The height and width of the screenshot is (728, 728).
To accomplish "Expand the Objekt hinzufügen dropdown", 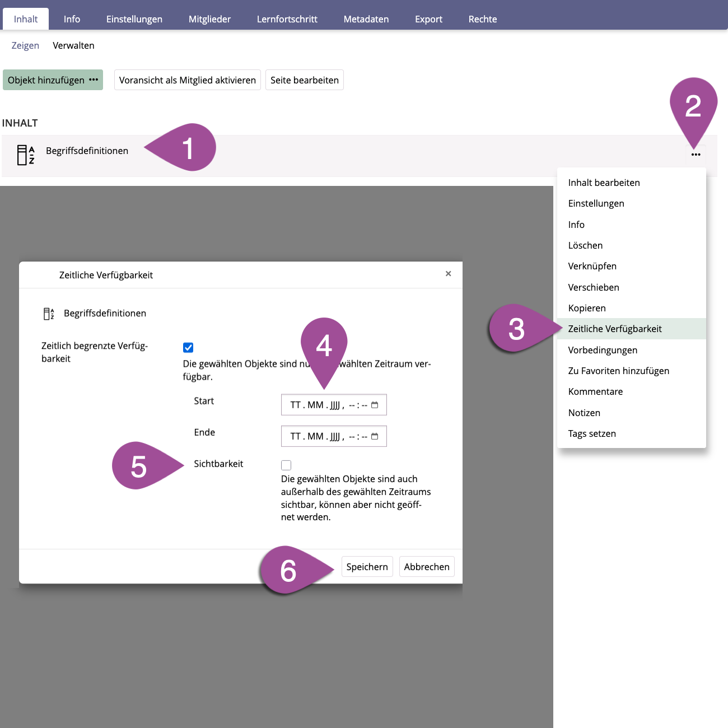I will tap(53, 80).
